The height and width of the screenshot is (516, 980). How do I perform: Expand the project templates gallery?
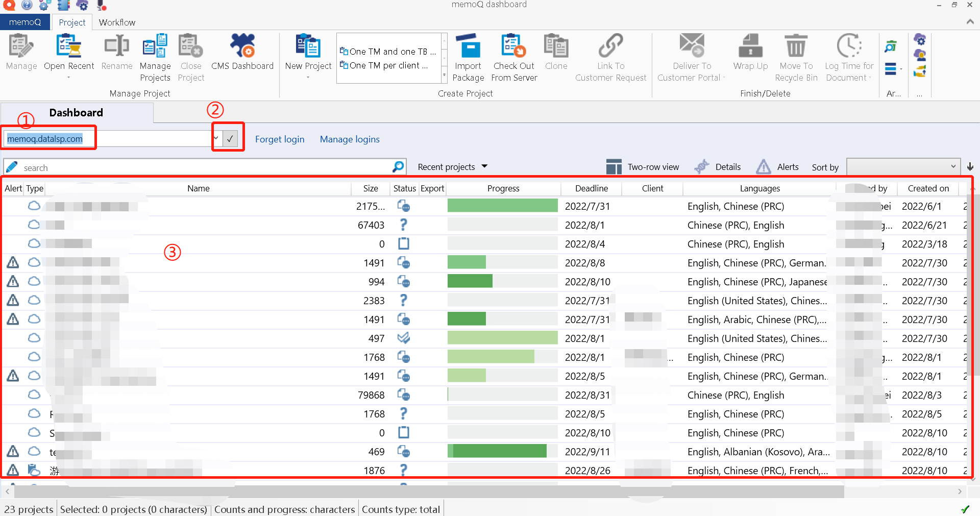click(x=444, y=75)
